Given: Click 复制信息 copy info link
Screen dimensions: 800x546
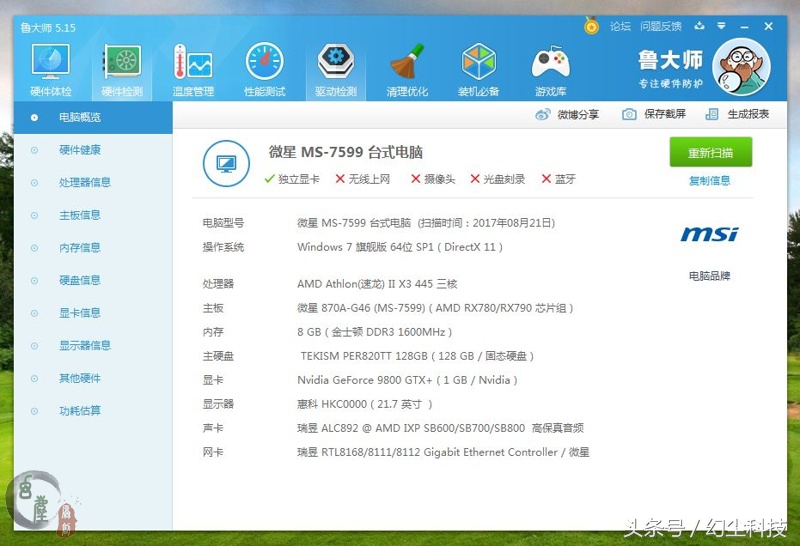Looking at the screenshot, I should [710, 181].
